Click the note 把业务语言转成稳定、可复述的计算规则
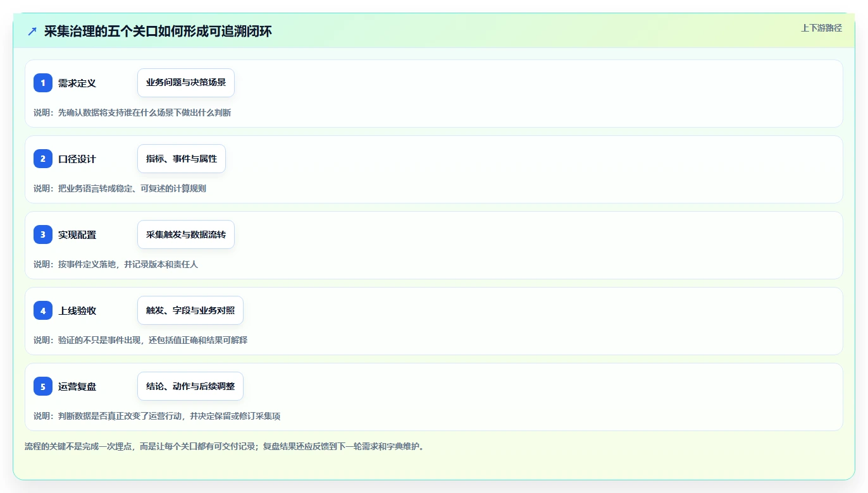This screenshot has width=868, height=493. (132, 188)
